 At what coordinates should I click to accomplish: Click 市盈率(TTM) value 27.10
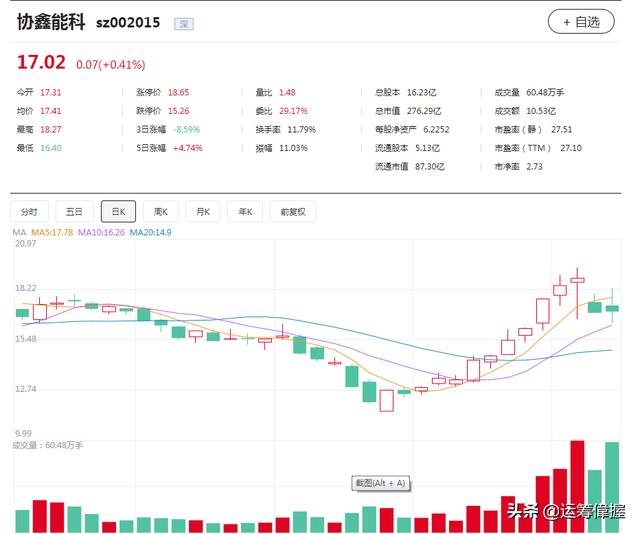[x=571, y=148]
